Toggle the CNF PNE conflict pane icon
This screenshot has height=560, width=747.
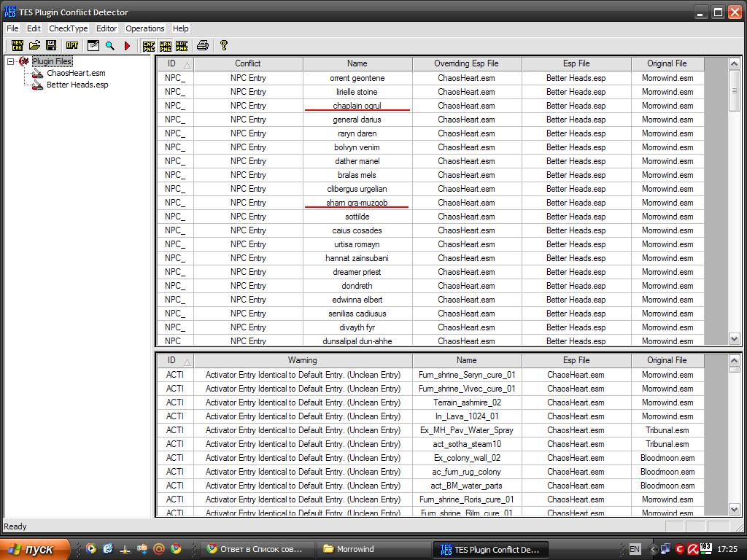(x=149, y=45)
